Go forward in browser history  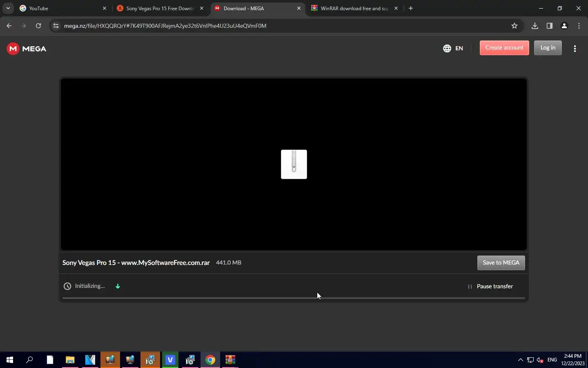[x=24, y=26]
